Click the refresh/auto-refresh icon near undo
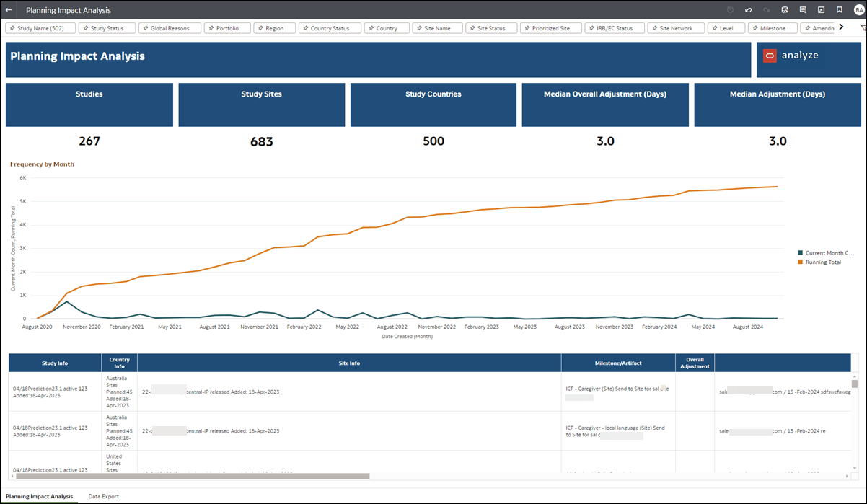867x504 pixels. tap(730, 10)
